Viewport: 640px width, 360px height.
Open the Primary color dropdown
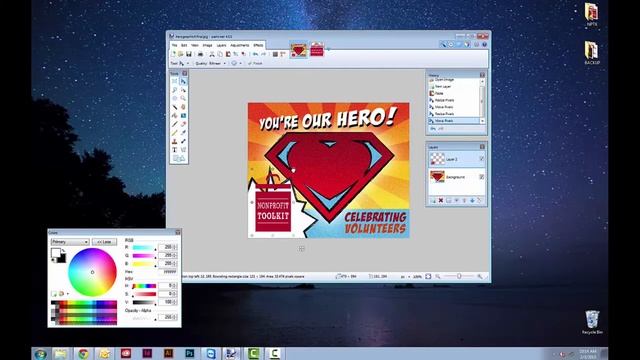70,242
